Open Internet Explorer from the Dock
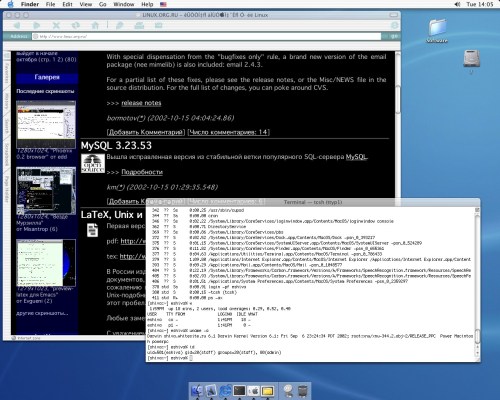This screenshot has height=400, width=500. point(225,391)
